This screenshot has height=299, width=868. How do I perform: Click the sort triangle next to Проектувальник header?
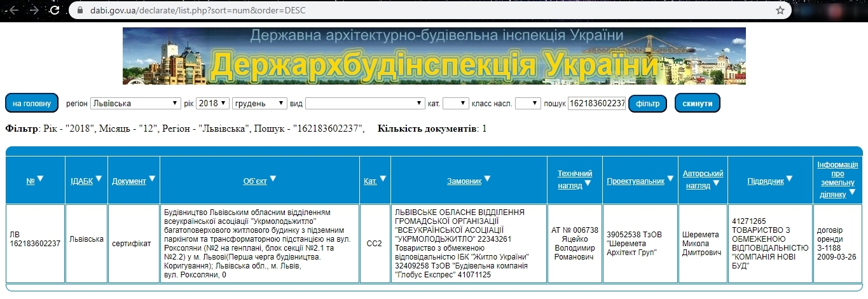670,179
